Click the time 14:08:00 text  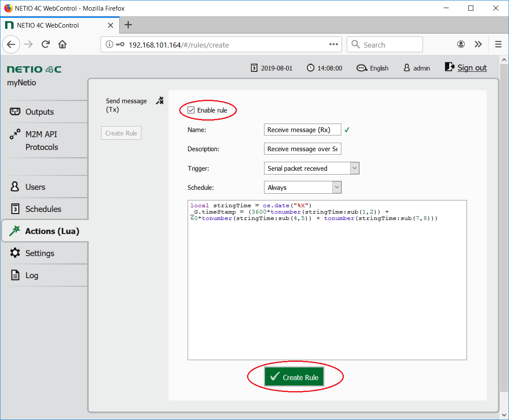pos(330,68)
